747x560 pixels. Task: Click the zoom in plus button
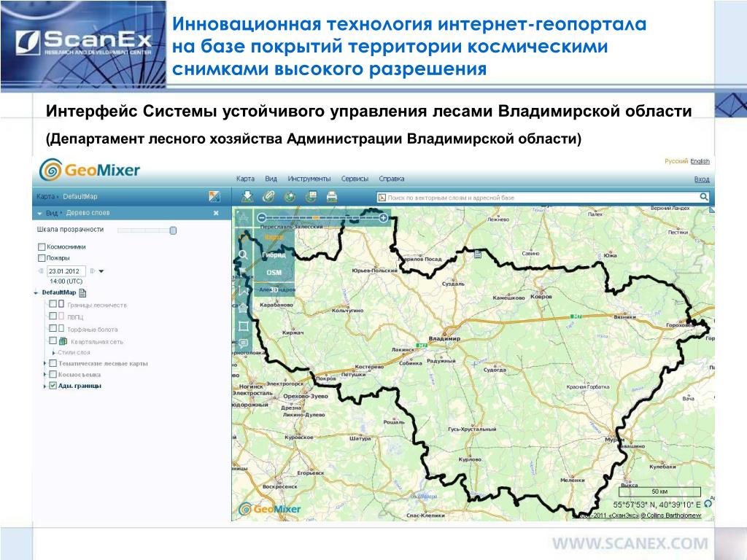click(384, 218)
